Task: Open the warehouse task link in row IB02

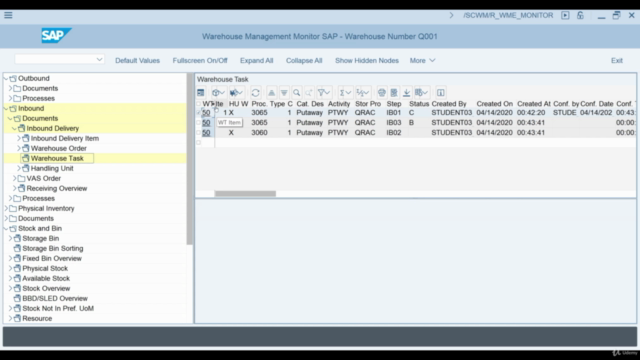Action: 206,133
